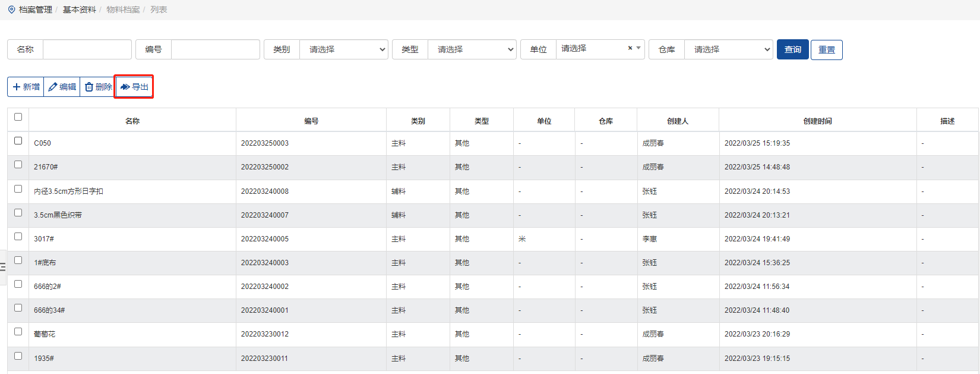Select the checkbox for row 3017#
This screenshot has height=374, width=980.
click(x=18, y=237)
